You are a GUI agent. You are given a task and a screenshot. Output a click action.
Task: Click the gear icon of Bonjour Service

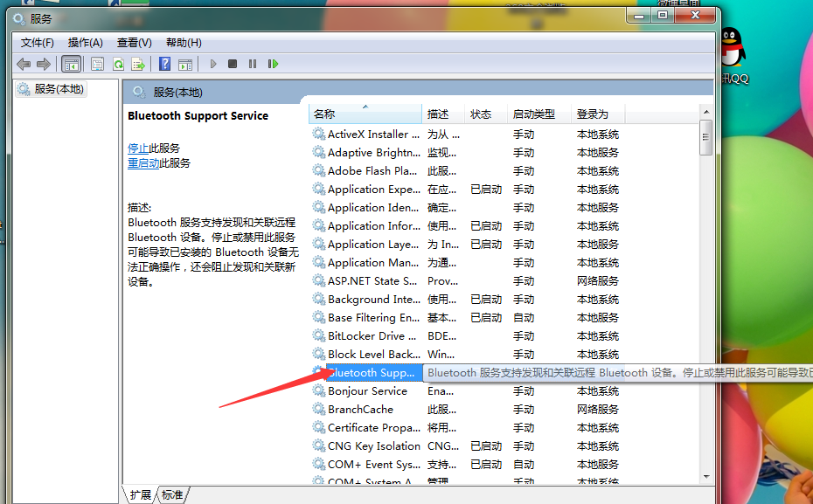(319, 391)
